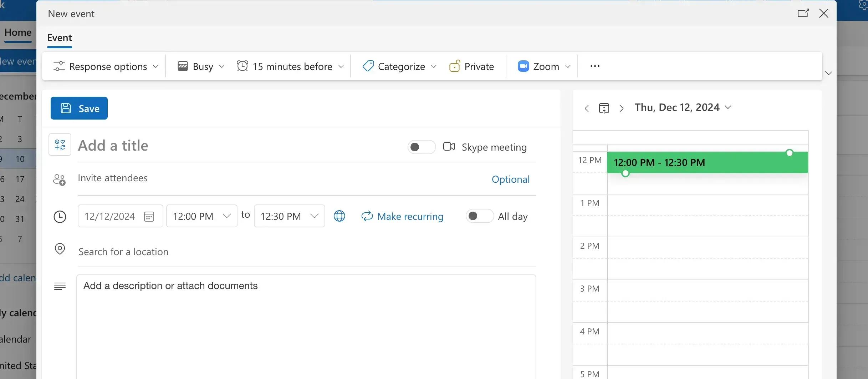Mark the event as Private
This screenshot has height=379, width=868.
(471, 66)
